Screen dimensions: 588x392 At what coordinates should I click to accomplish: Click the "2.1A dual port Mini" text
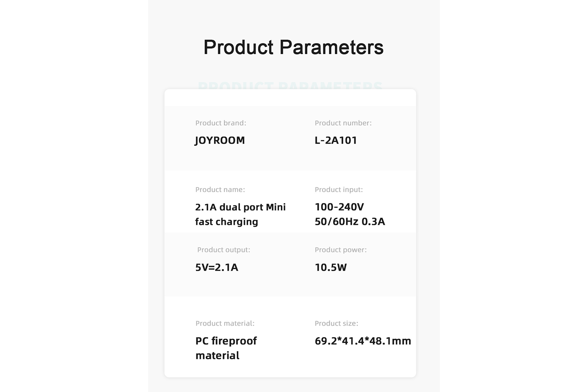tap(240, 207)
